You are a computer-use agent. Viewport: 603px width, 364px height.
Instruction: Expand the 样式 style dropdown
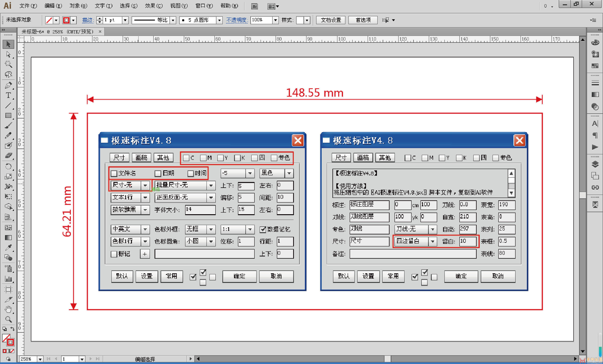(x=307, y=20)
